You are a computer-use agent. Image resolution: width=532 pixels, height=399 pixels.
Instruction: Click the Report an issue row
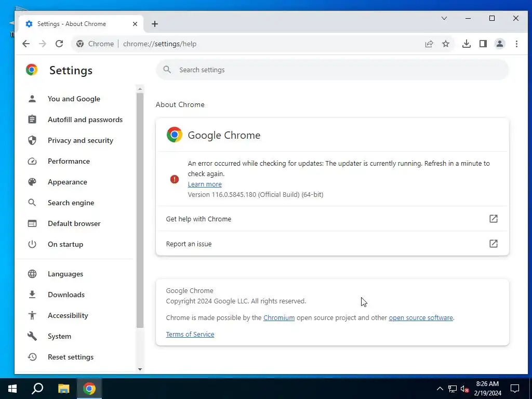click(x=332, y=244)
